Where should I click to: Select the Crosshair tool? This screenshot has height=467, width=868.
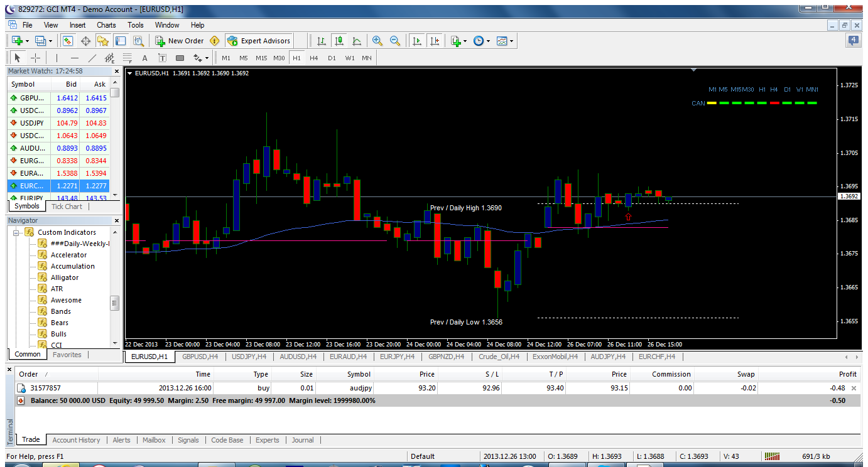click(36, 58)
